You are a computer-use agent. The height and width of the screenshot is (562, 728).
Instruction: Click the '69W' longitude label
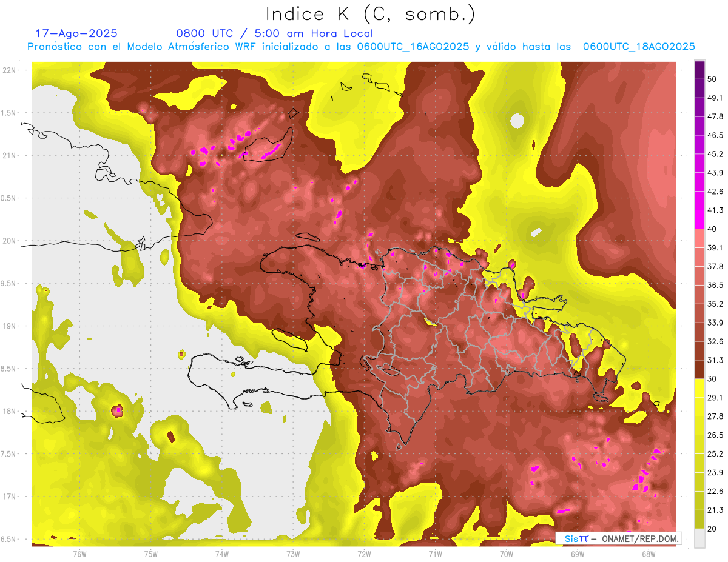coord(577,554)
